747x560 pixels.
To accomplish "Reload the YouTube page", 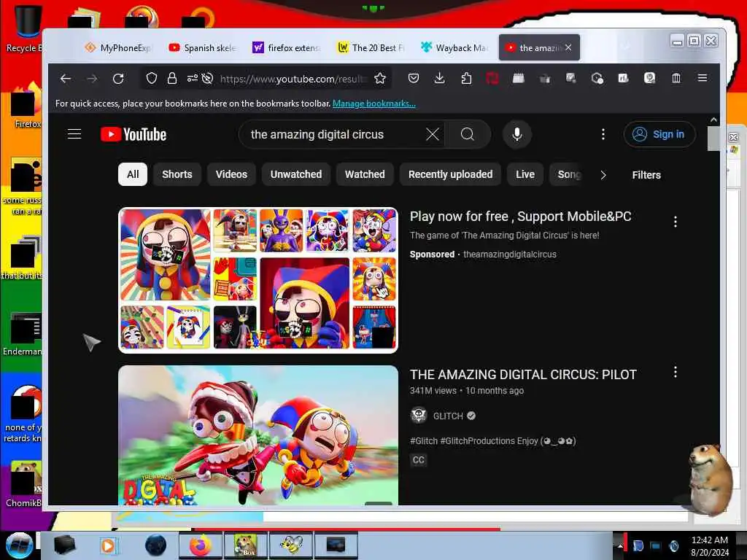I will (118, 79).
